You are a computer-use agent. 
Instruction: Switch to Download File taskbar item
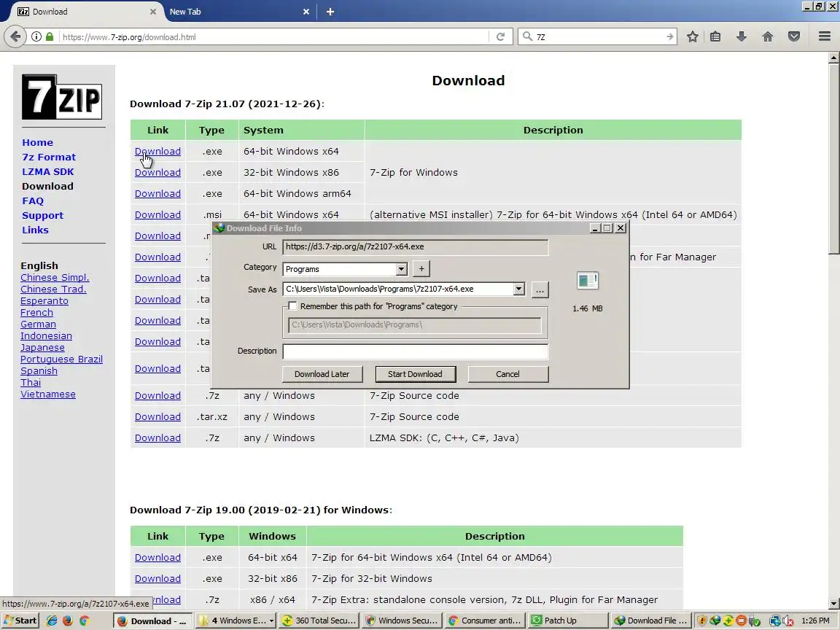(x=650, y=621)
